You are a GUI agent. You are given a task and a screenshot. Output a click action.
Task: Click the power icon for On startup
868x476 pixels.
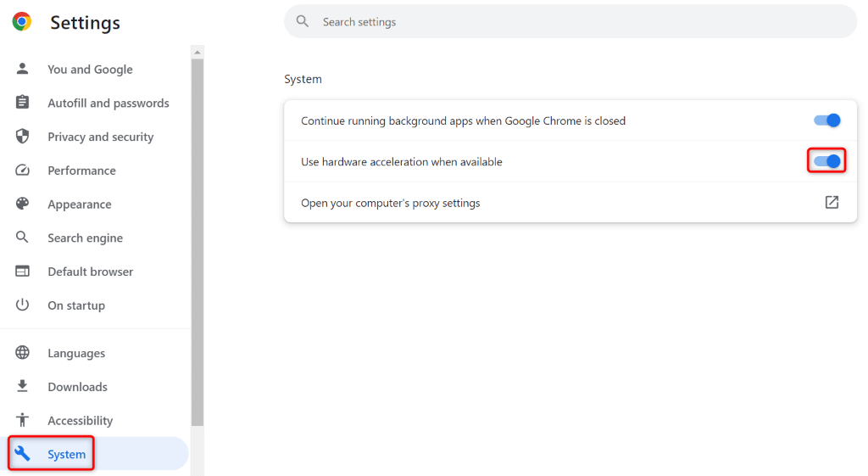coord(22,305)
